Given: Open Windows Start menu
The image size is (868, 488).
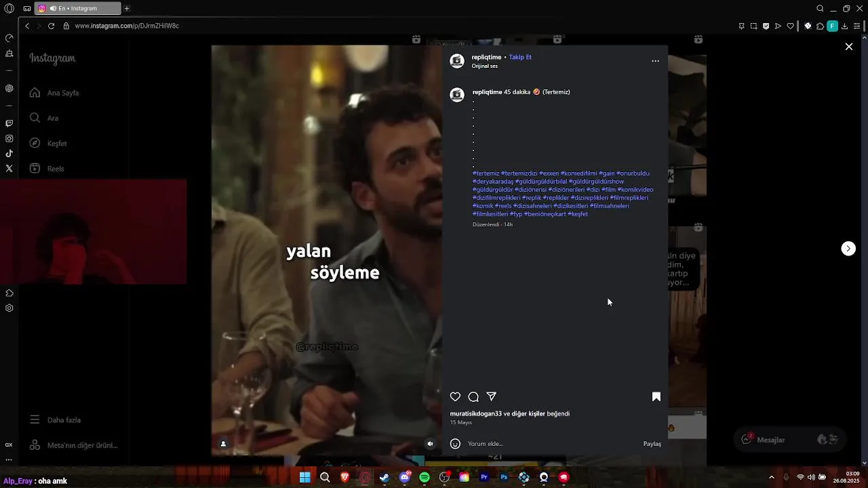Looking at the screenshot, I should [x=305, y=477].
